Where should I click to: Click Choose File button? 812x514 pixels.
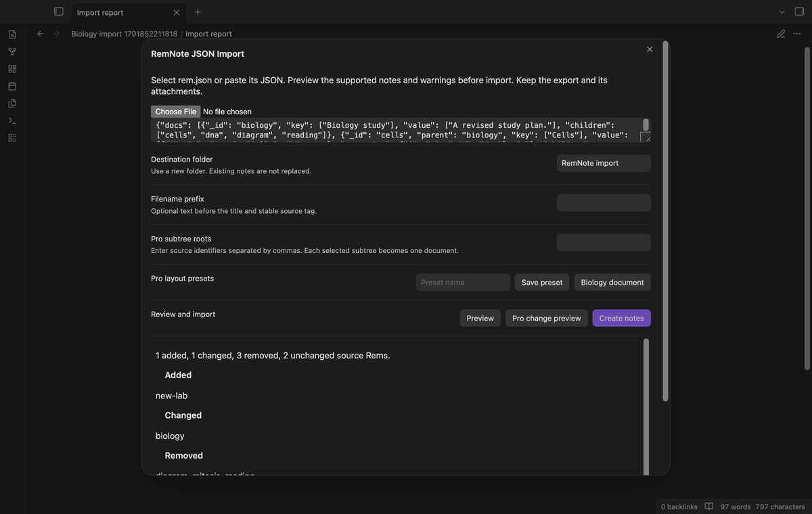(175, 112)
